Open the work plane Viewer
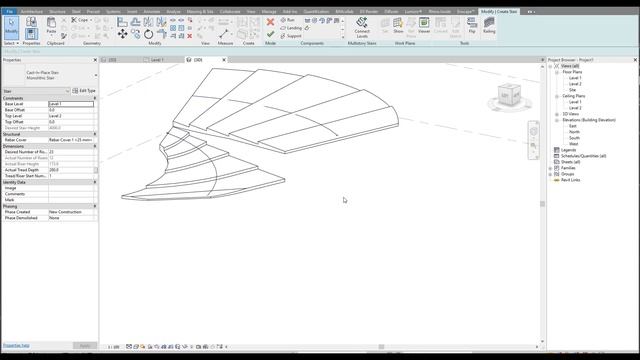Screen dimensions: 640x360 pyautogui.click(x=424, y=26)
